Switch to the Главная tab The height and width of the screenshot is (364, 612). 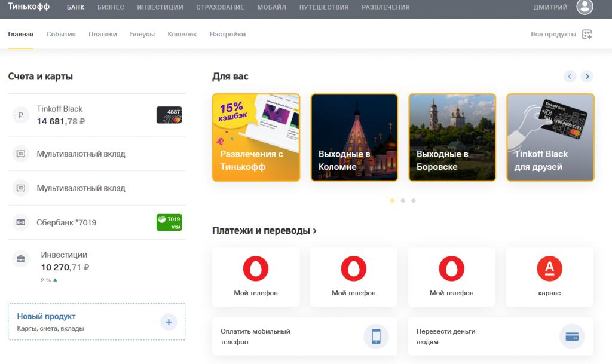[x=21, y=34]
